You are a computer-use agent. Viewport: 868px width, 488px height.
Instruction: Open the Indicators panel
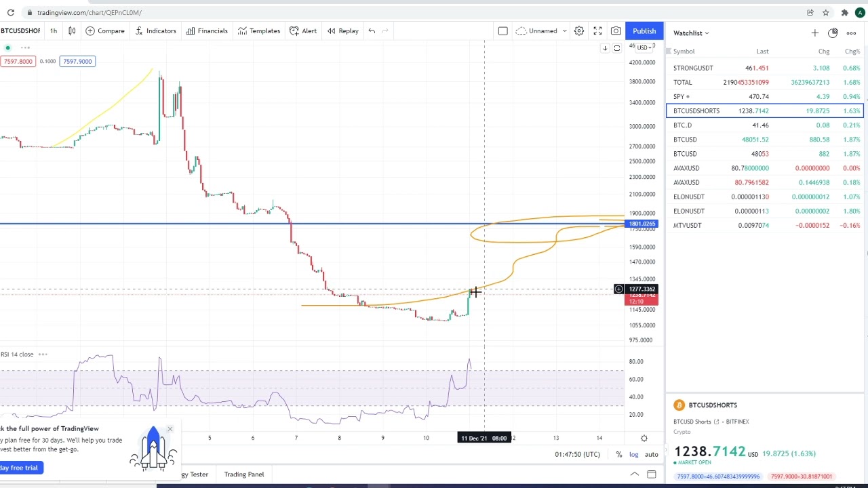tap(155, 30)
